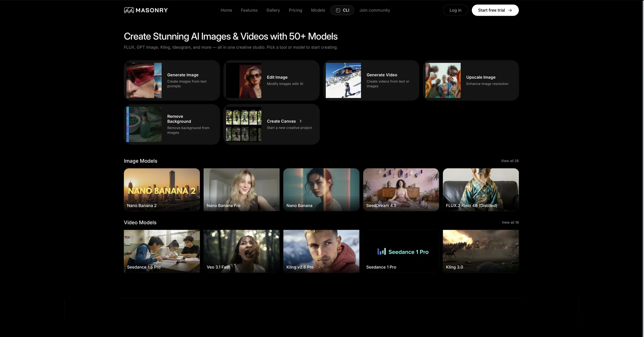Open the Generate Video helicopter thumbnail
This screenshot has height=337, width=644.
pyautogui.click(x=343, y=80)
